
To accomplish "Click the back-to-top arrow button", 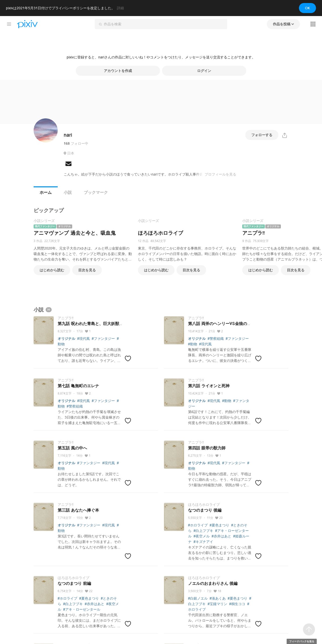I will coord(309,629).
